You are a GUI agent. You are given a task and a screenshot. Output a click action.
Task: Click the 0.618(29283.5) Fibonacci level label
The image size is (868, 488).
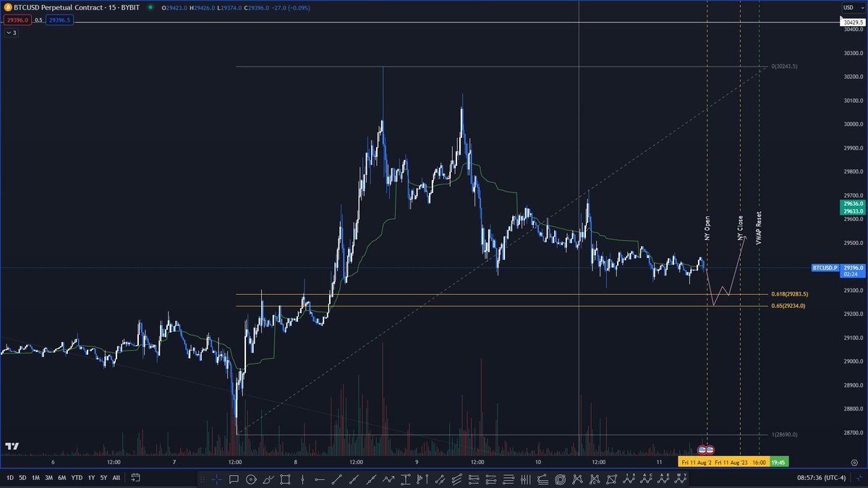[790, 294]
